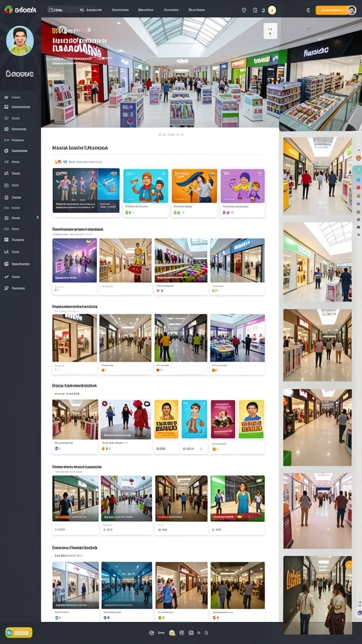
Task: Click the yellow-highlighted icon in the bottom toolbar
Action: 172,633
